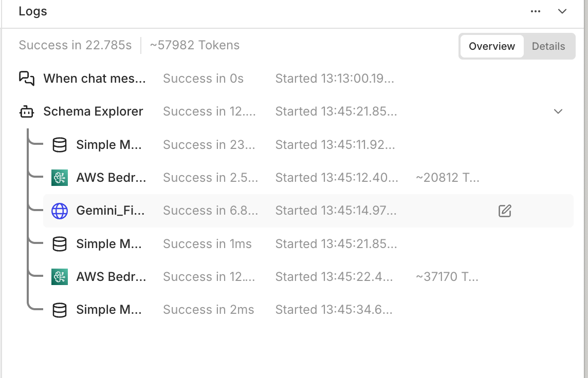Click the Gemini globe icon
This screenshot has width=588, height=378.
coord(60,211)
